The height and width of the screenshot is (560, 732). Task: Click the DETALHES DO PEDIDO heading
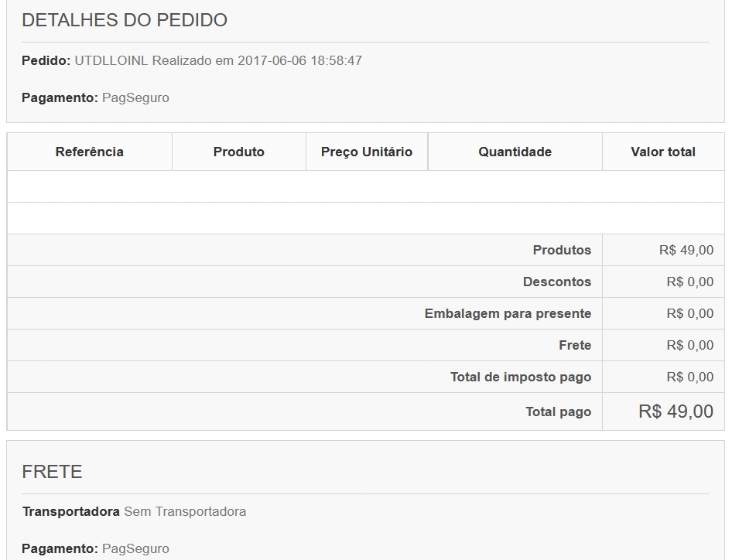[x=124, y=20]
